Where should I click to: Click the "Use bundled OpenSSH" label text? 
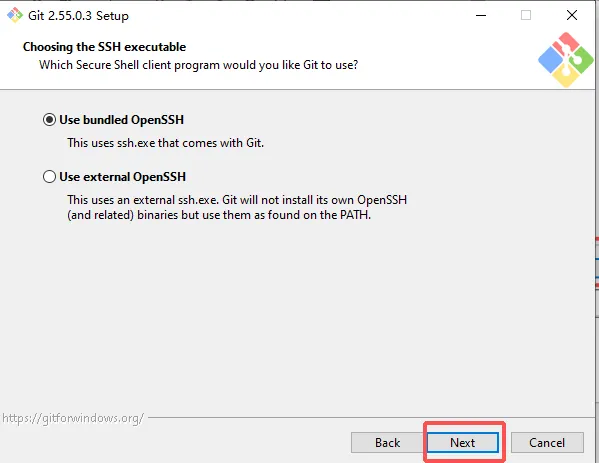pyautogui.click(x=121, y=120)
